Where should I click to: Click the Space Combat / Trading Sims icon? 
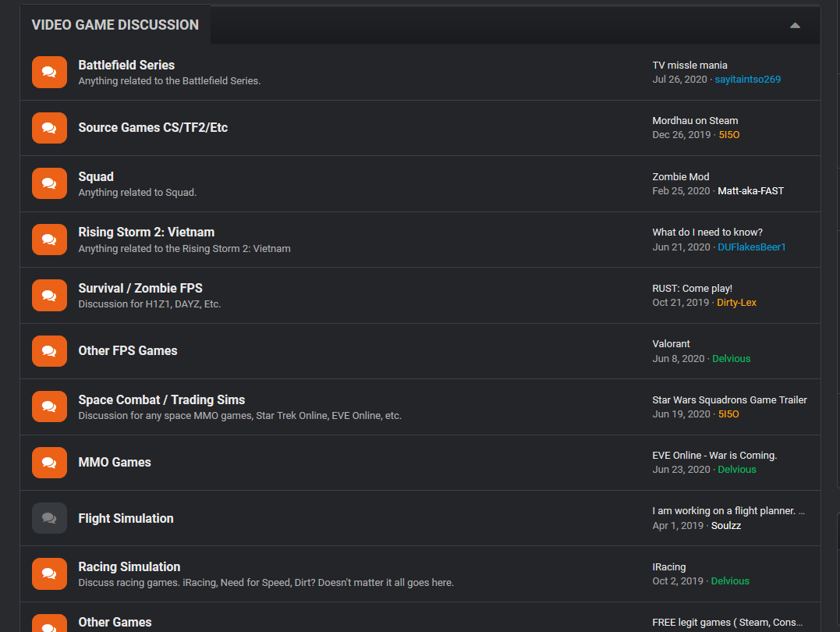49,407
